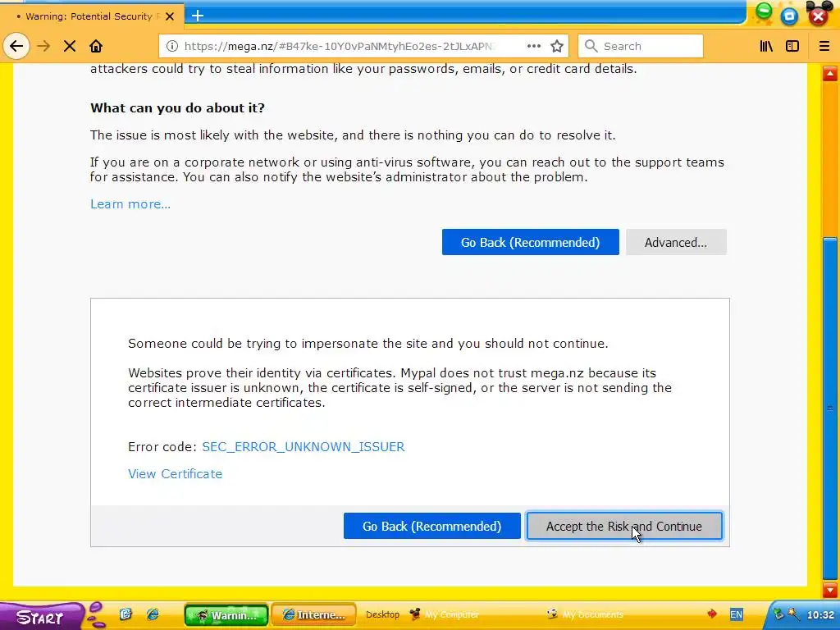
Task: Switch to the Warnin... taskbar window
Action: 226,615
